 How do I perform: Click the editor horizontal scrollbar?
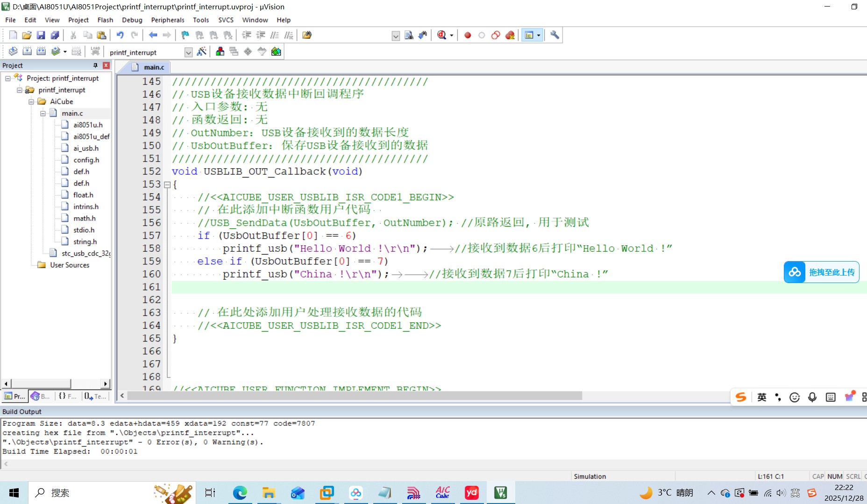355,396
